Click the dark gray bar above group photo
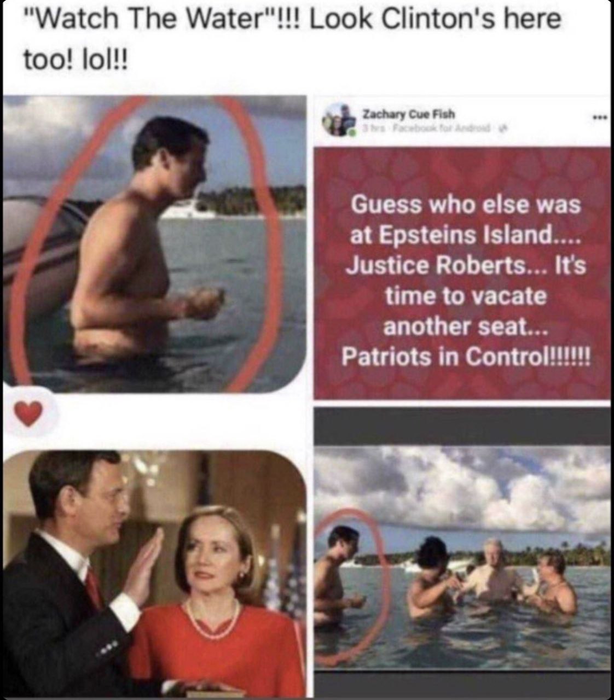614x700 pixels. click(x=462, y=427)
